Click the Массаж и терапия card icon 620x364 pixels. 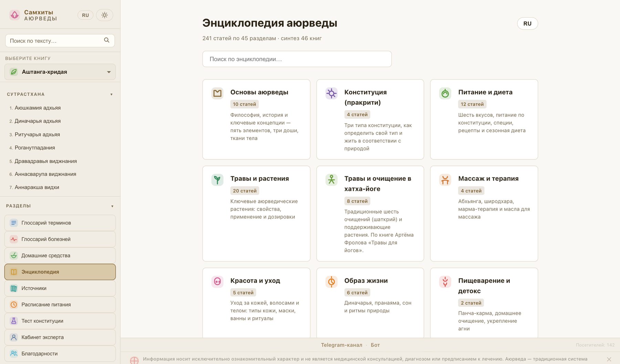(x=445, y=180)
